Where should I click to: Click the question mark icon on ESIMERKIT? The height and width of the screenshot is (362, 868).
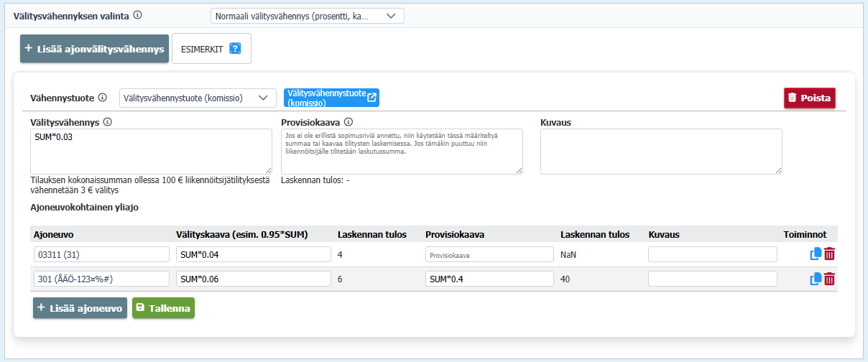point(234,49)
